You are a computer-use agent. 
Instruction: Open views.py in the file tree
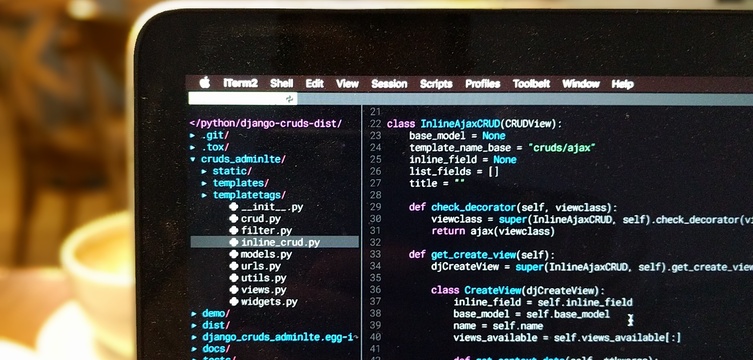(x=263, y=290)
